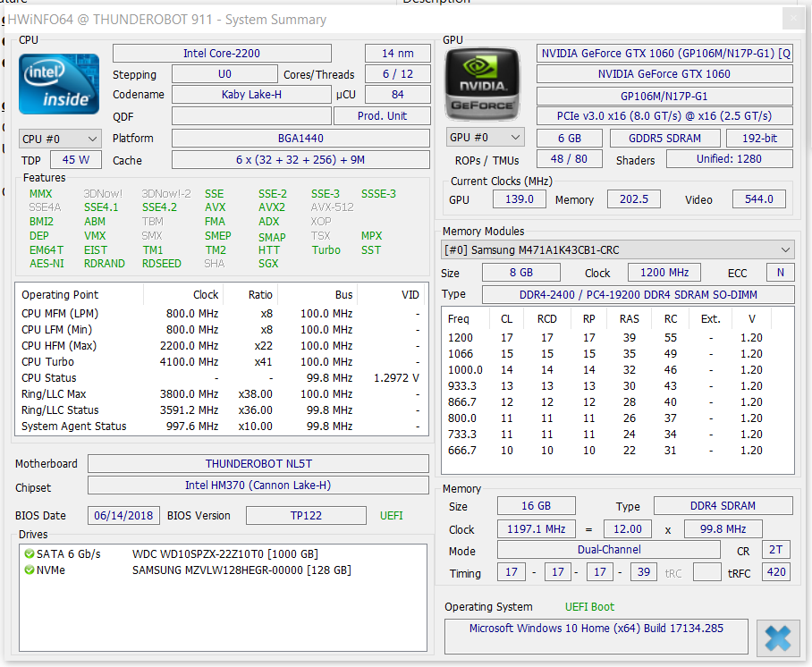Select the Ring/LLC Max row
This screenshot has height=667, width=812.
(222, 394)
